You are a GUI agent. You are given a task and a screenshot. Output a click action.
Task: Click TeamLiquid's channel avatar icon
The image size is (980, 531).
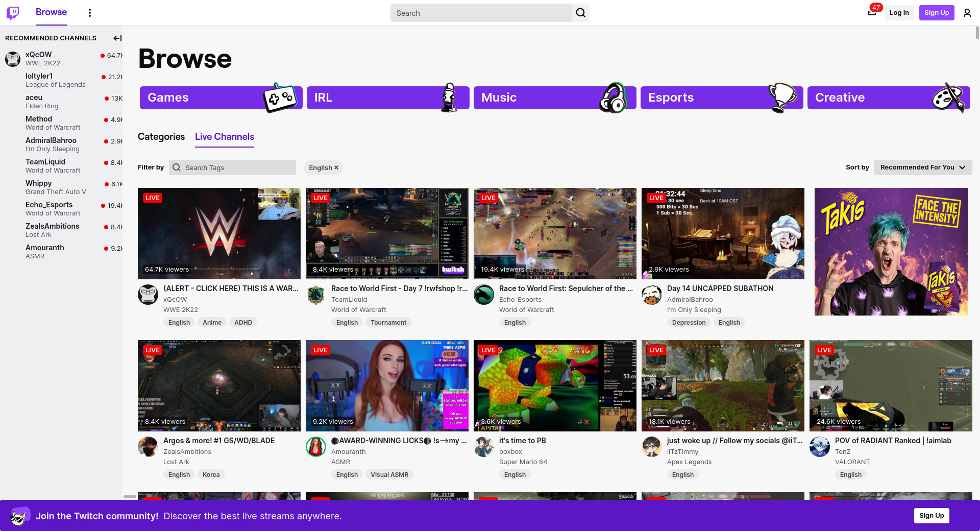[x=316, y=295]
